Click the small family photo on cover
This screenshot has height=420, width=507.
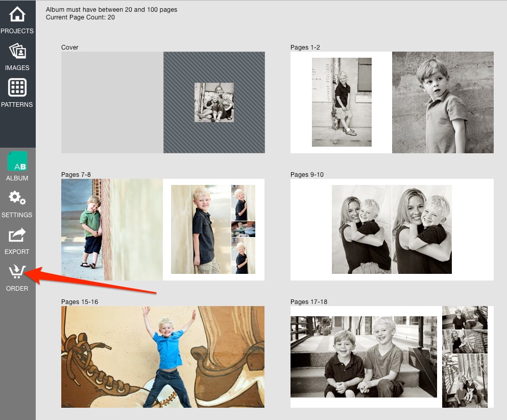(x=214, y=102)
